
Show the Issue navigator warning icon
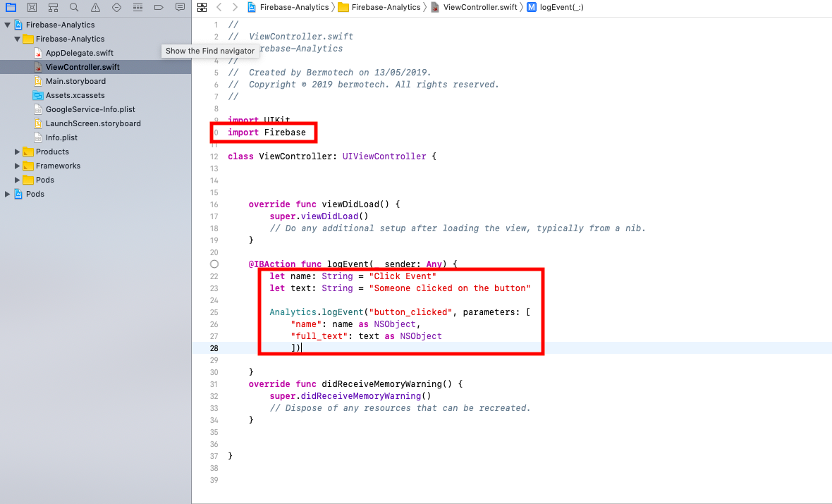tap(95, 8)
